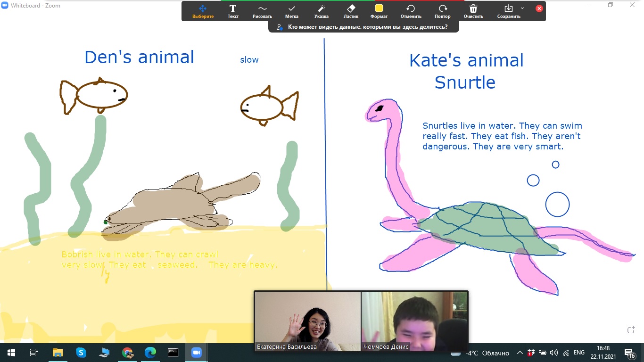Select the Выберите (Select) tool

click(x=203, y=11)
